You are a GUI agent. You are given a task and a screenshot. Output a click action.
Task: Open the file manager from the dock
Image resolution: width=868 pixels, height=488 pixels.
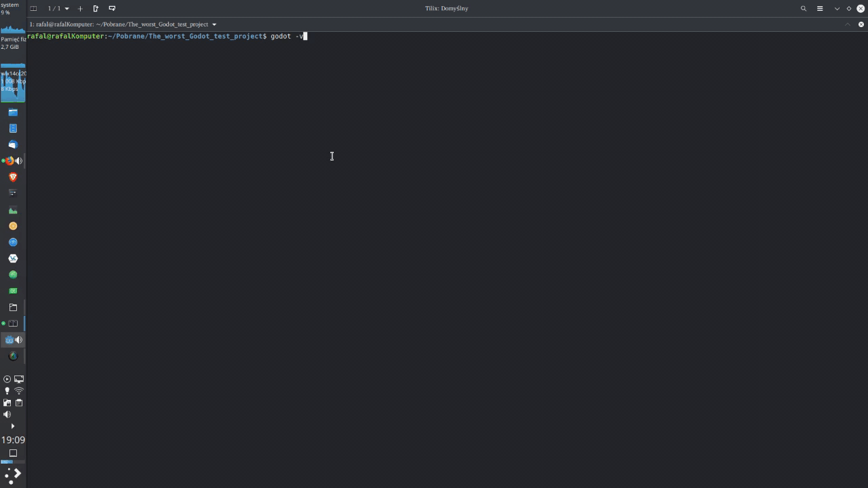13,113
